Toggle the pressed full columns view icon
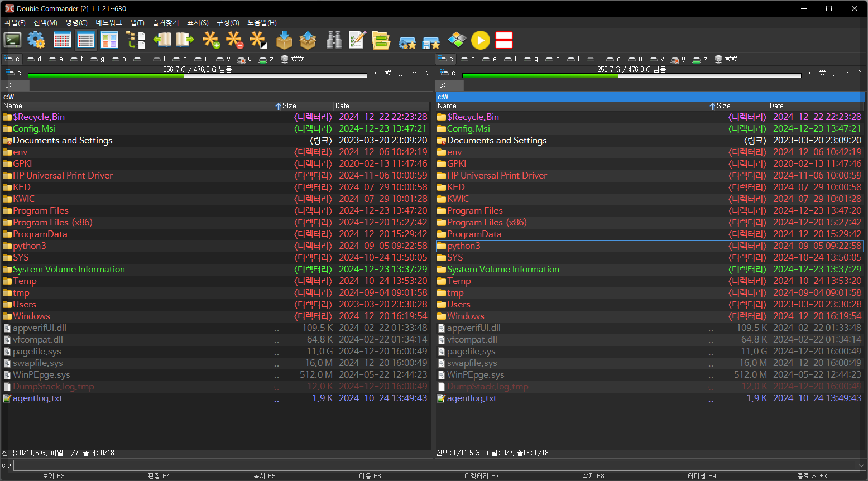 pyautogui.click(x=85, y=40)
